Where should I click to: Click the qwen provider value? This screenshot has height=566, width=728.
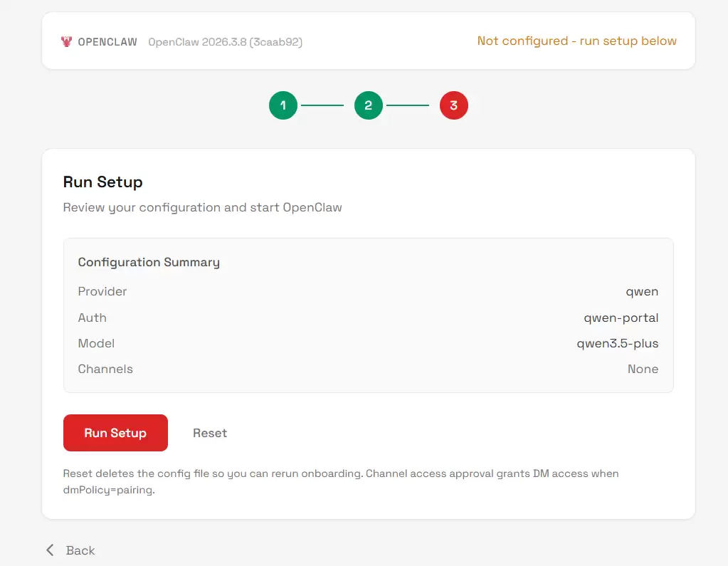tap(642, 291)
